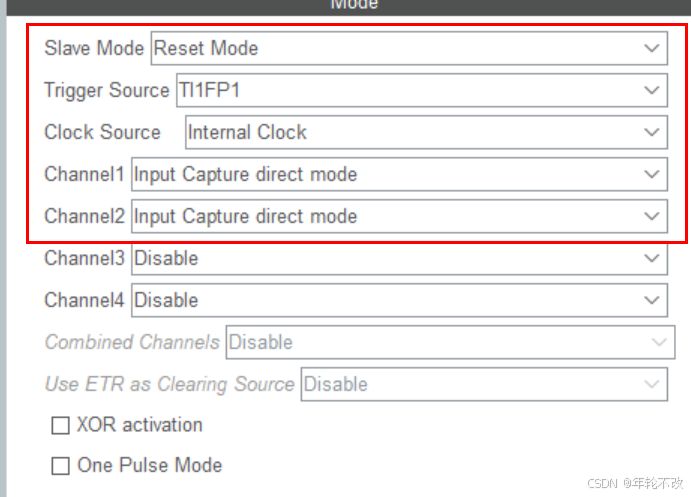Click the Mode panel header
The width and height of the screenshot is (691, 497).
click(354, 5)
